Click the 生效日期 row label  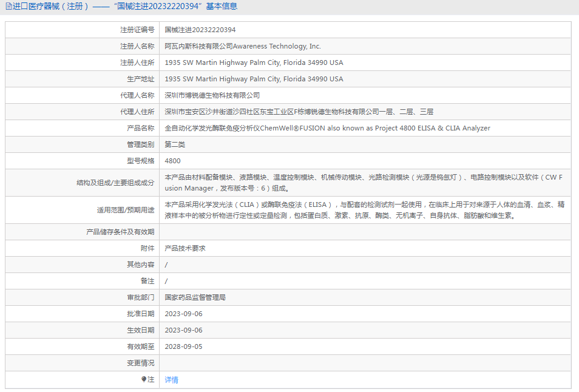[141, 330]
